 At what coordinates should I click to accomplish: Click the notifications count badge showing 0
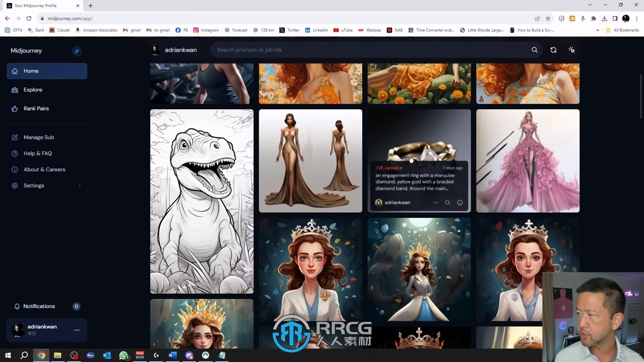tap(76, 306)
